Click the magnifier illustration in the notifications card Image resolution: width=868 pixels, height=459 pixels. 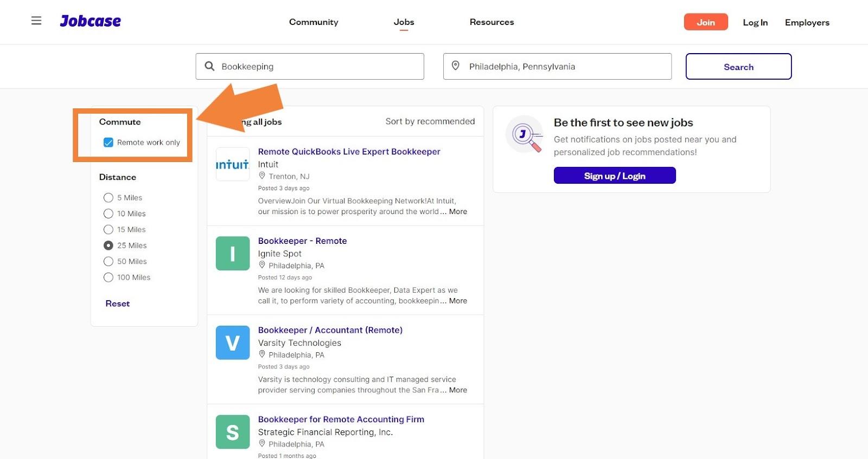(x=525, y=134)
